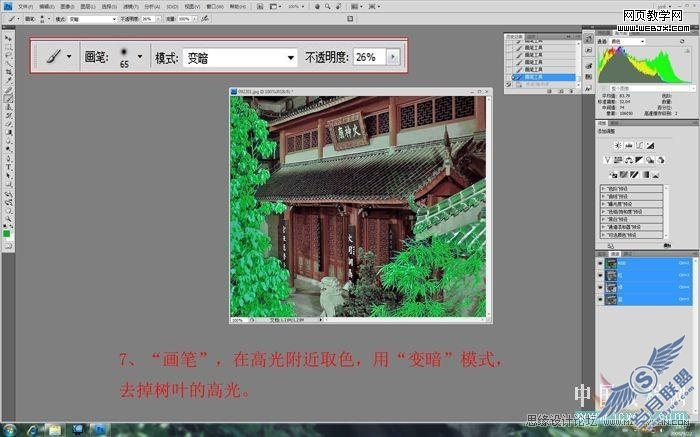This screenshot has height=437, width=700.
Task: Add a Hue/Saturation adjustment icon
Action: pos(618,160)
